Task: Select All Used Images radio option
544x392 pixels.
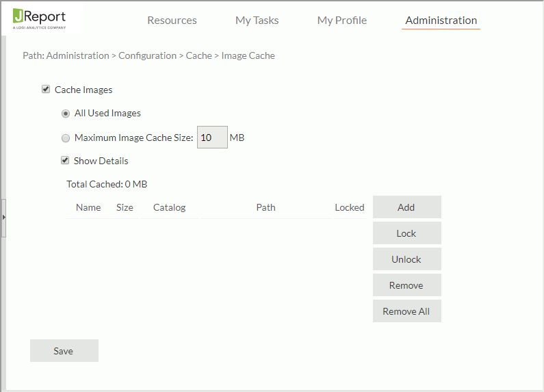Action: click(66, 114)
